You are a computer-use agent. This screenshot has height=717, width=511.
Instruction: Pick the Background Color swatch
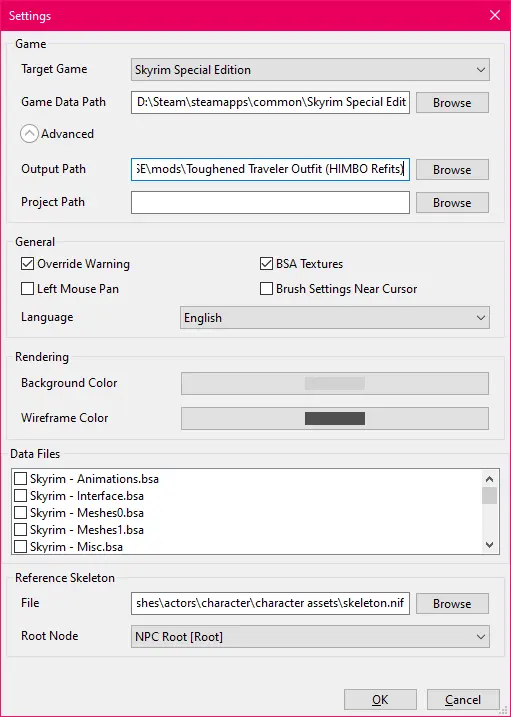point(335,383)
